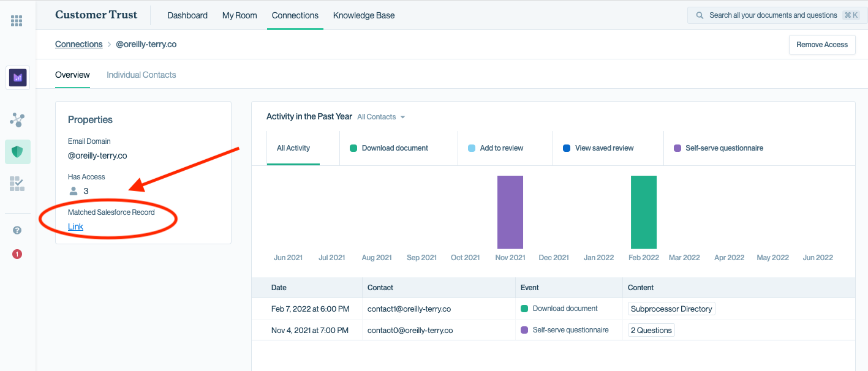
Task: Click the purple company logo icon
Action: click(18, 77)
